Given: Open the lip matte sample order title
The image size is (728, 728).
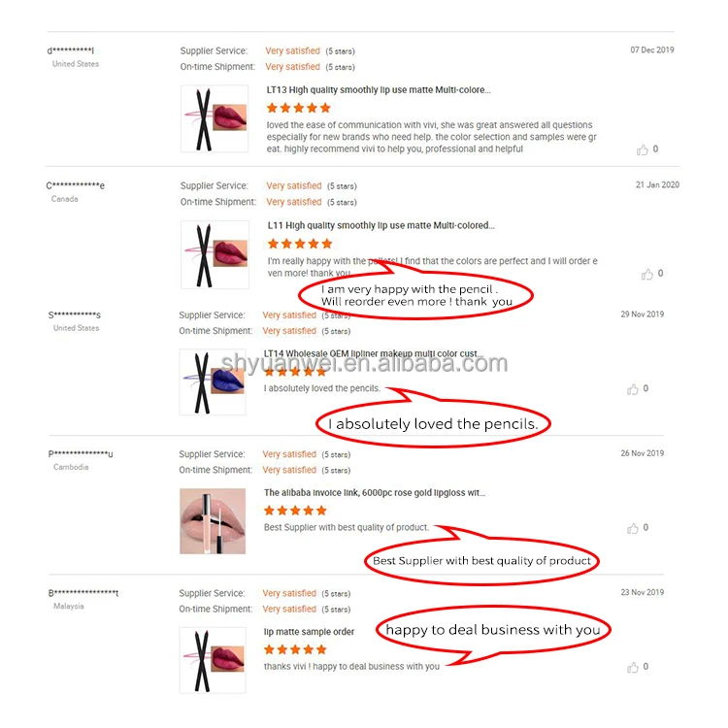Looking at the screenshot, I should pos(309,632).
